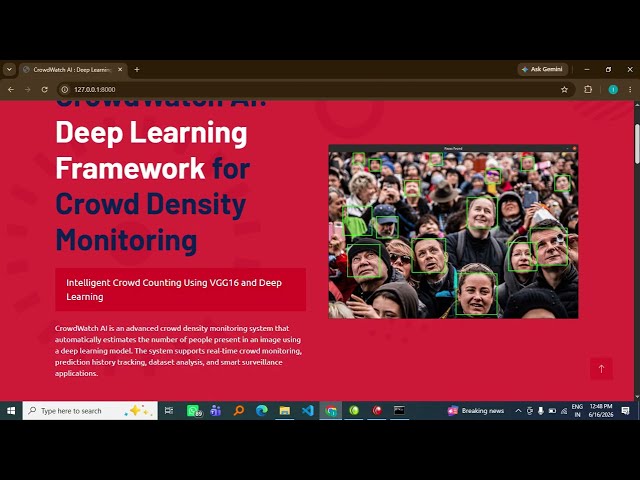640x480 pixels.
Task: Open network settings tray icon
Action: coord(564,411)
